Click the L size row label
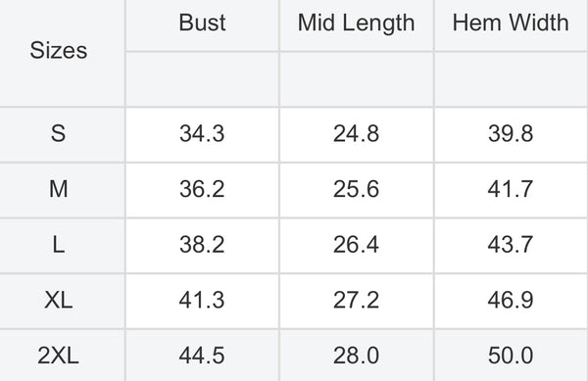588x381 pixels. click(x=59, y=245)
